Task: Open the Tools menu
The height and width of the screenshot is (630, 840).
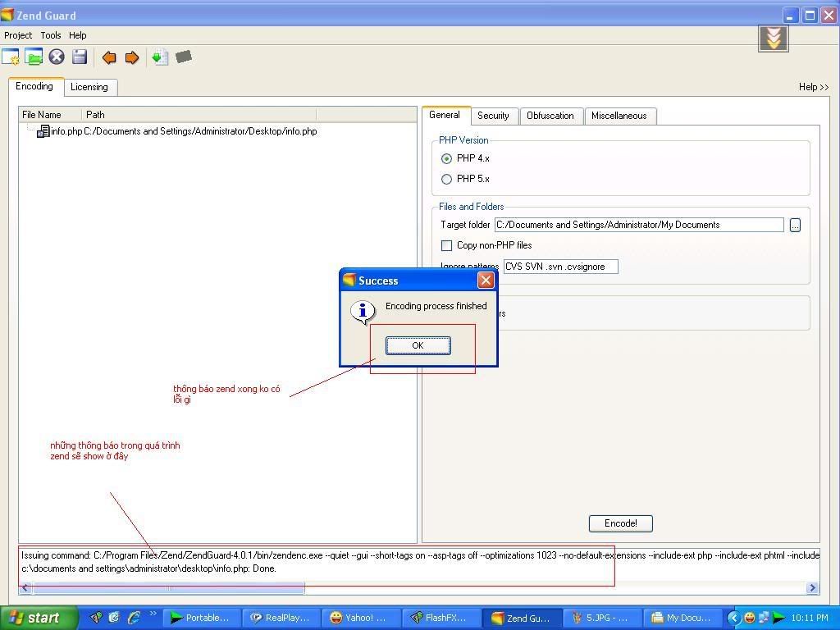Action: pos(50,35)
